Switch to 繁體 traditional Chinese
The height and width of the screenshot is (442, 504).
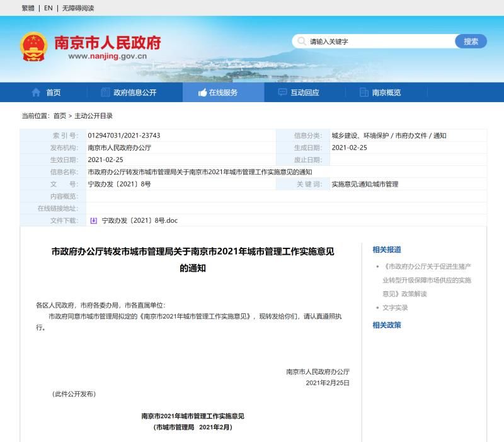28,8
